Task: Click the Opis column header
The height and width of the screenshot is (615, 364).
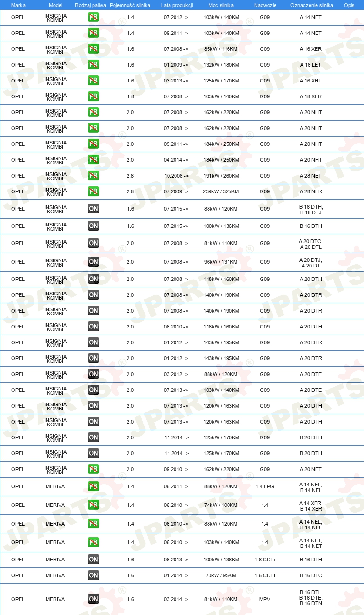Action: 349,5
